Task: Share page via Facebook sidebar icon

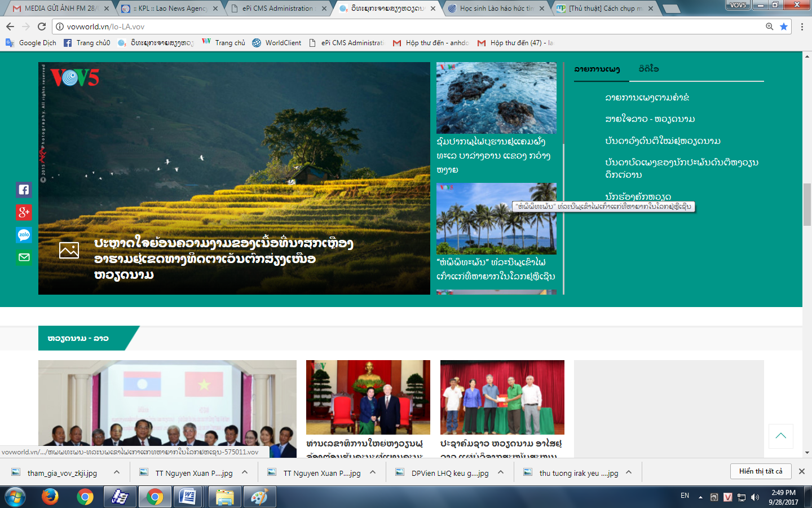Action: (24, 190)
